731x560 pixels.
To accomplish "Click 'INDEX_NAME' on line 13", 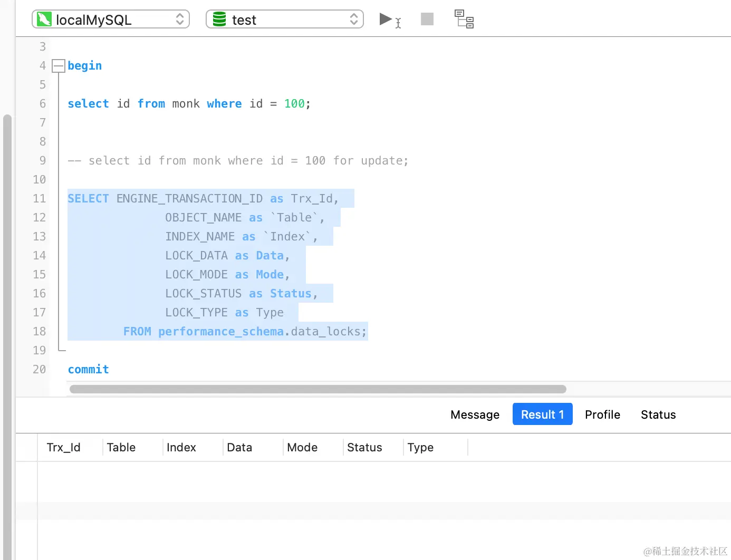I will [200, 237].
